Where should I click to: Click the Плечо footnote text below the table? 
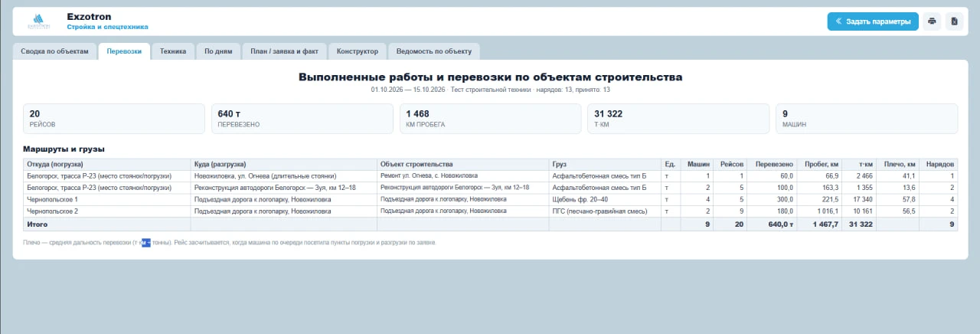(x=230, y=242)
